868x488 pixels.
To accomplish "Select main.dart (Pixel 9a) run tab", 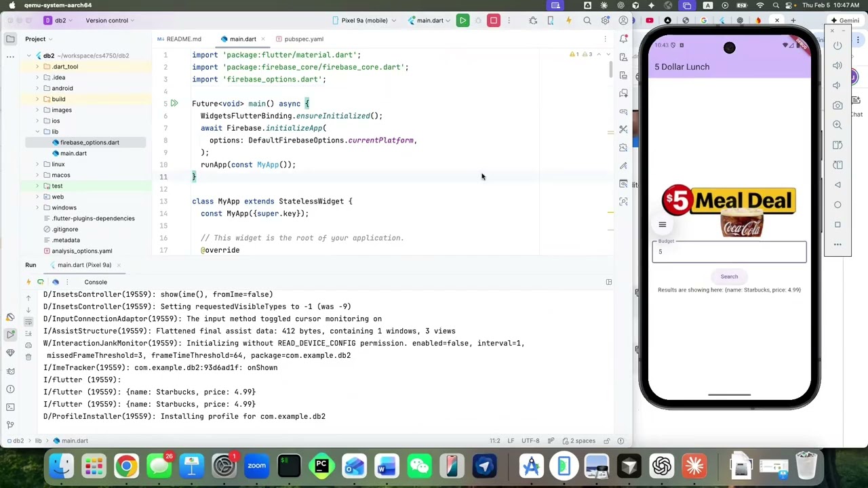I will 84,265.
